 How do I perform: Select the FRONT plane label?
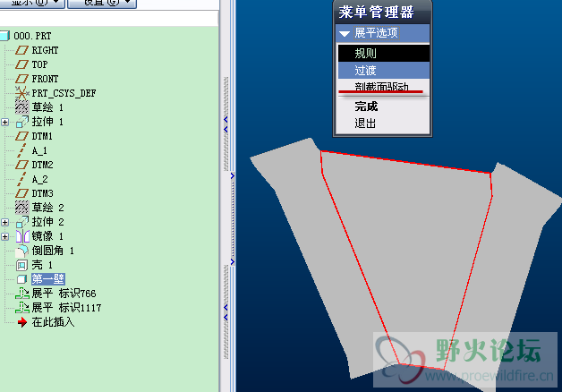[45, 79]
